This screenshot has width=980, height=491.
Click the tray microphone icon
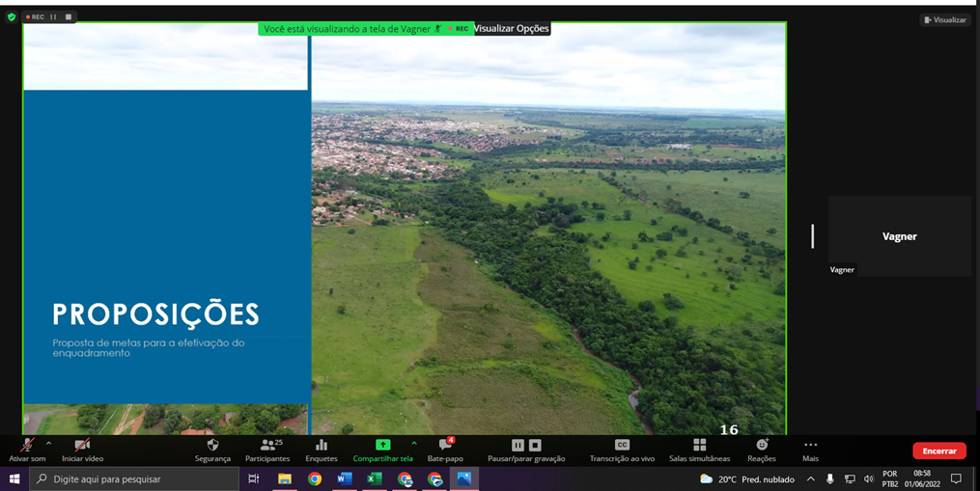(830, 479)
